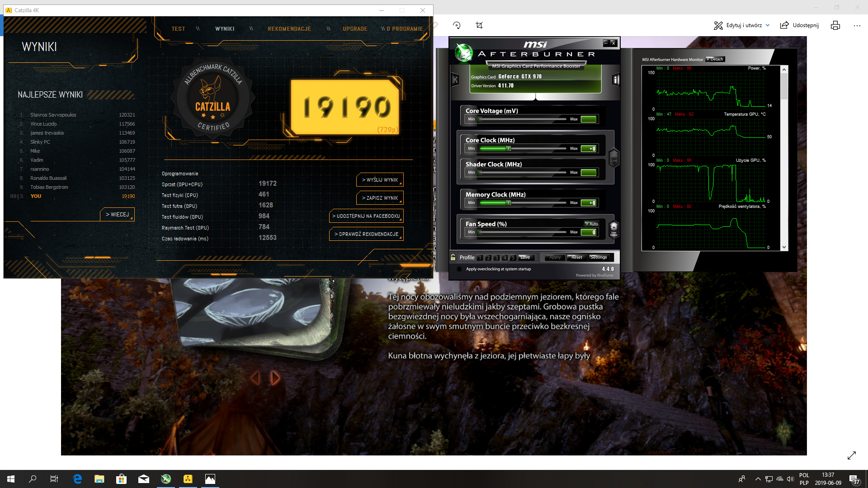Click the Memory Clock slider handle
This screenshot has width=868, height=488.
509,203
